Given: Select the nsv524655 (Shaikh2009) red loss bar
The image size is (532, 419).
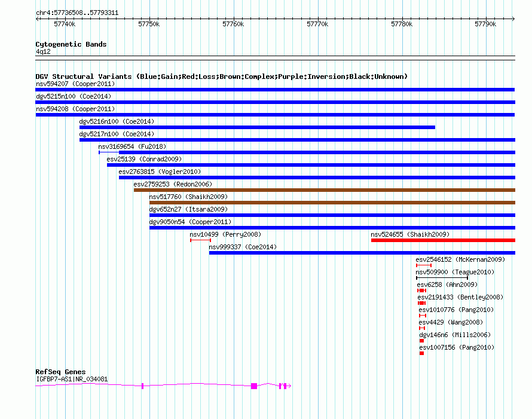Looking at the screenshot, I should (443, 240).
